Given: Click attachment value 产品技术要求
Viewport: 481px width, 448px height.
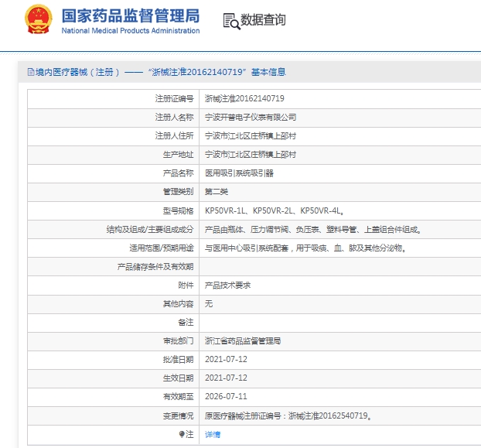Looking at the screenshot, I should [228, 285].
